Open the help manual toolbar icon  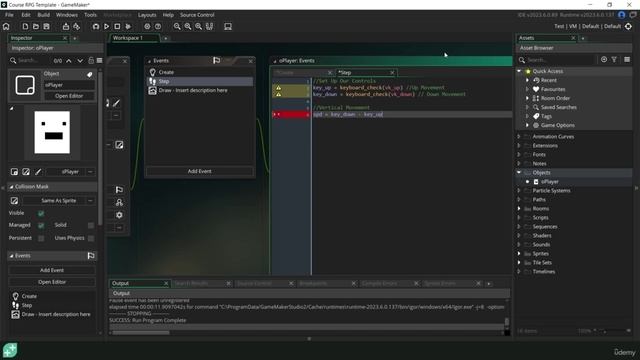click(158, 27)
